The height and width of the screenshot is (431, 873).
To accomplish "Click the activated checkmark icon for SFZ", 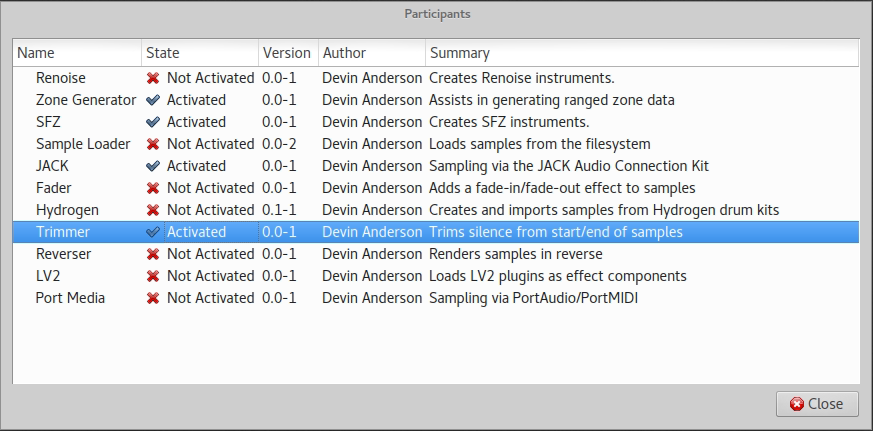I will pyautogui.click(x=153, y=122).
